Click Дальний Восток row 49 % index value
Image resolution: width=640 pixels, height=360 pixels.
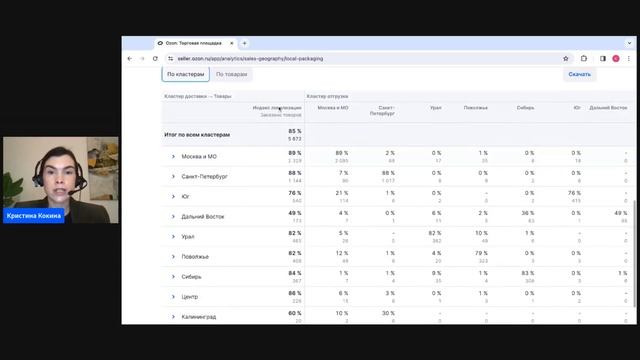pyautogui.click(x=295, y=213)
